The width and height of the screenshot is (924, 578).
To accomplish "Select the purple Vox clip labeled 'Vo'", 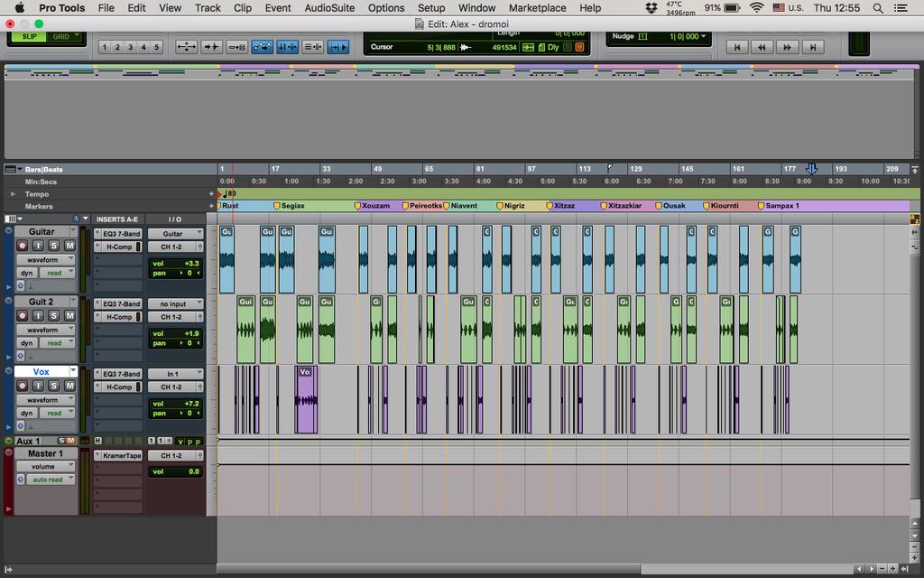I will tap(306, 400).
